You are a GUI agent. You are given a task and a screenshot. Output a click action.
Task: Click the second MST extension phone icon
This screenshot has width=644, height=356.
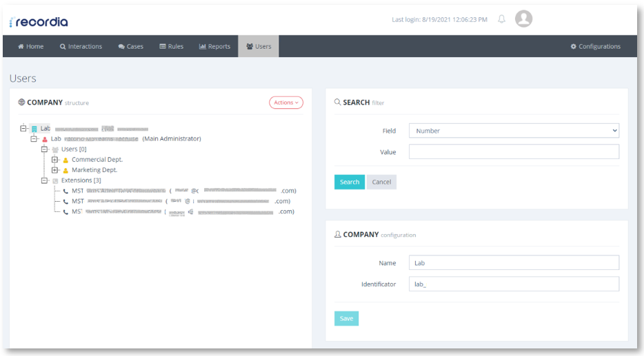coord(66,201)
